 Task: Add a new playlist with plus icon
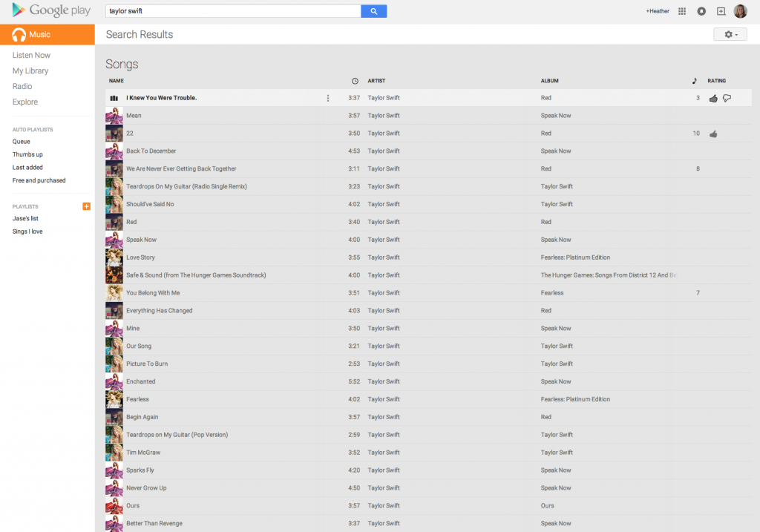86,206
